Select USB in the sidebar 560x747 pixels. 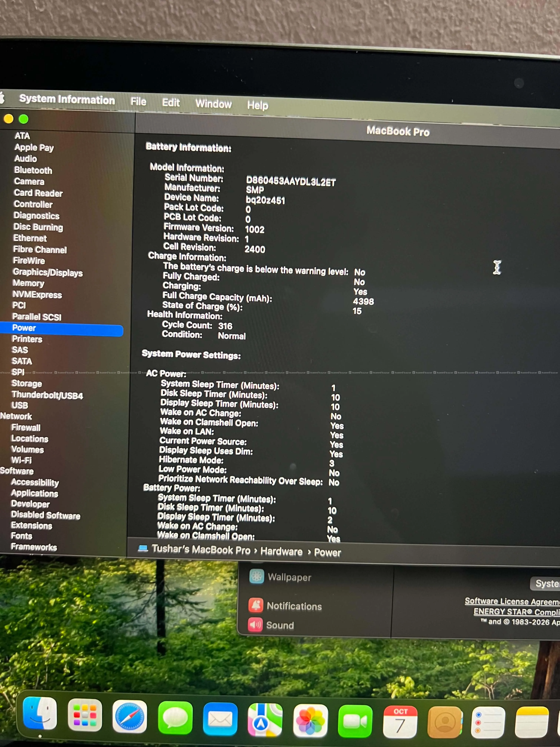point(20,405)
